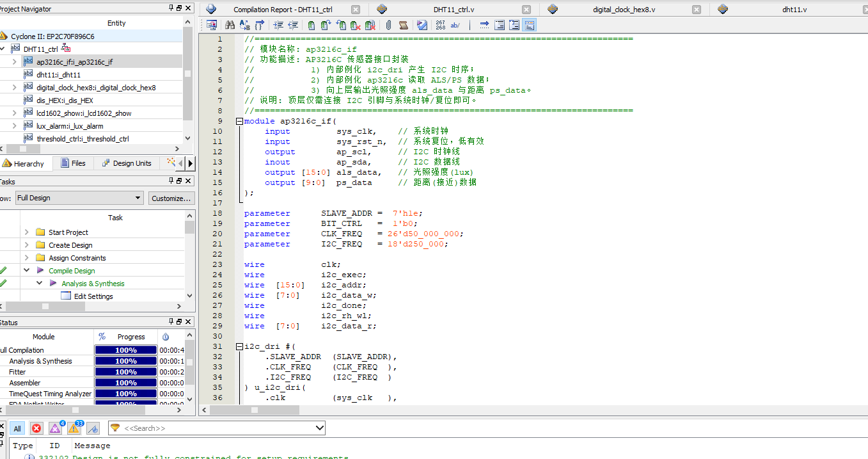The width and height of the screenshot is (868, 459).
Task: Toggle the All messages filter button
Action: 17,429
